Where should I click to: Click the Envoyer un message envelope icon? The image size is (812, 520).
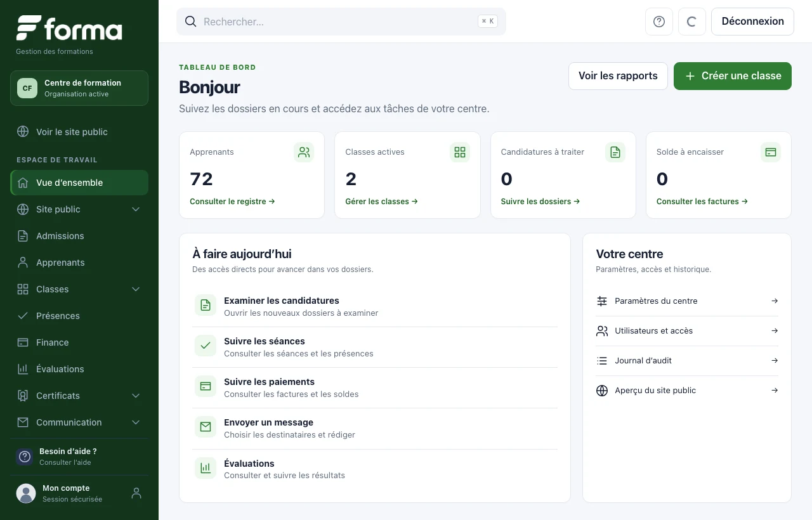(x=206, y=427)
